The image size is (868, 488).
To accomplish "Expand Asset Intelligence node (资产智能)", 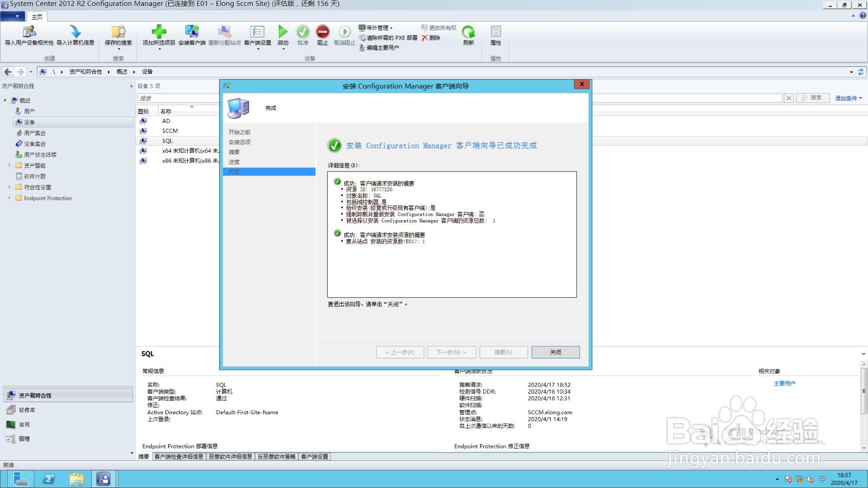I will click(9, 165).
